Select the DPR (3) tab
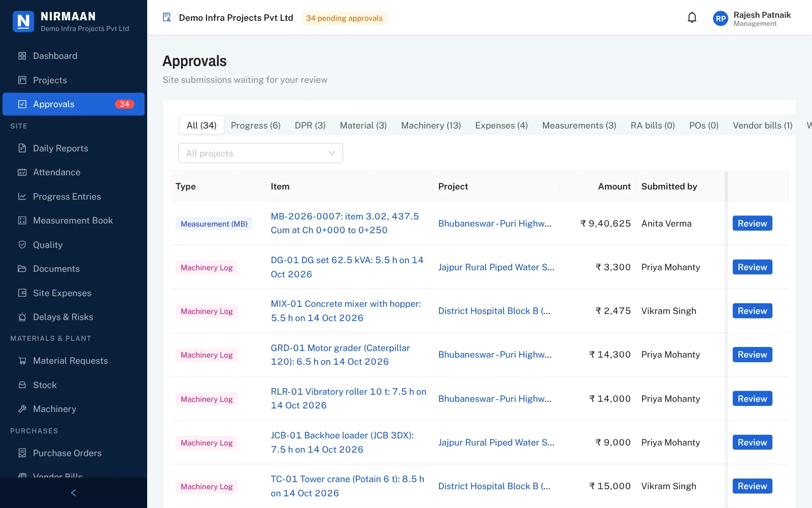The height and width of the screenshot is (508, 812). tap(310, 125)
